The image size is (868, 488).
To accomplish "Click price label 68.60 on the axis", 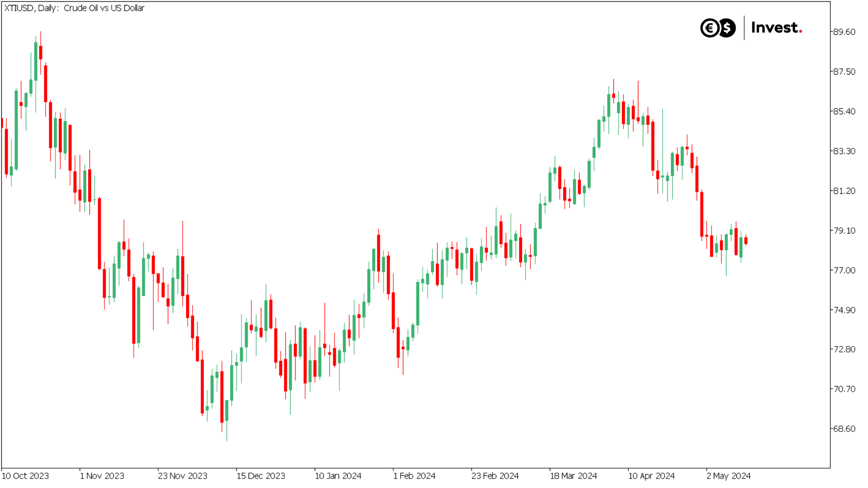I will (x=844, y=429).
